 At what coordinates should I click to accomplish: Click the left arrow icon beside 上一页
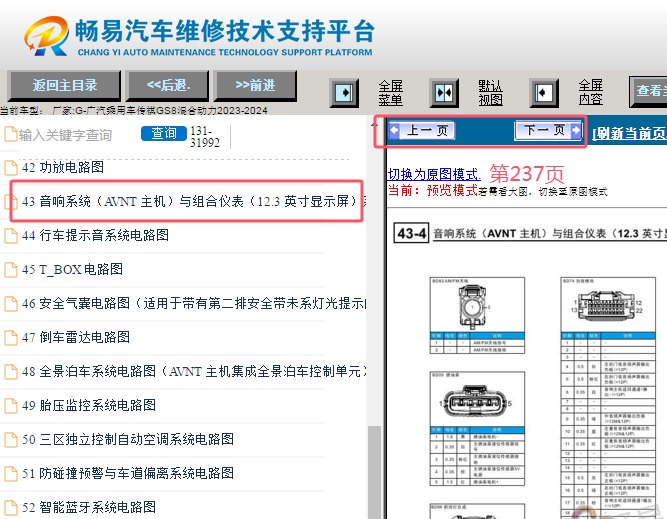(x=394, y=130)
